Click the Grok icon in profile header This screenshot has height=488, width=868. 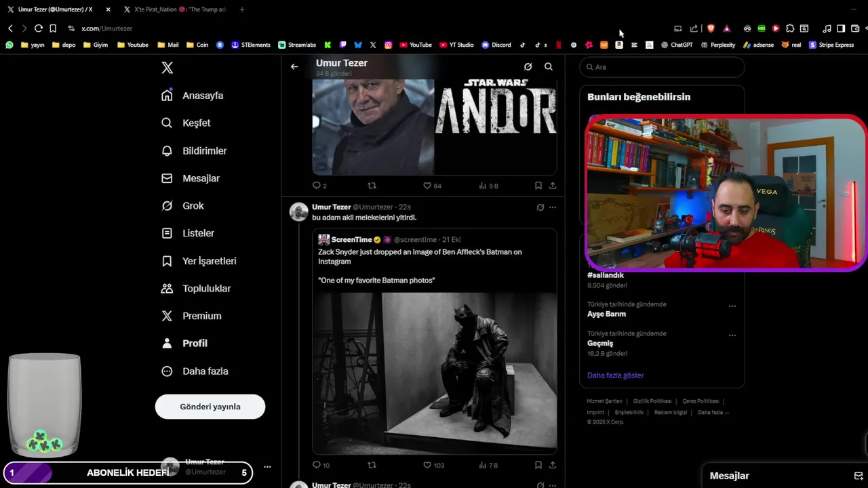pos(528,66)
